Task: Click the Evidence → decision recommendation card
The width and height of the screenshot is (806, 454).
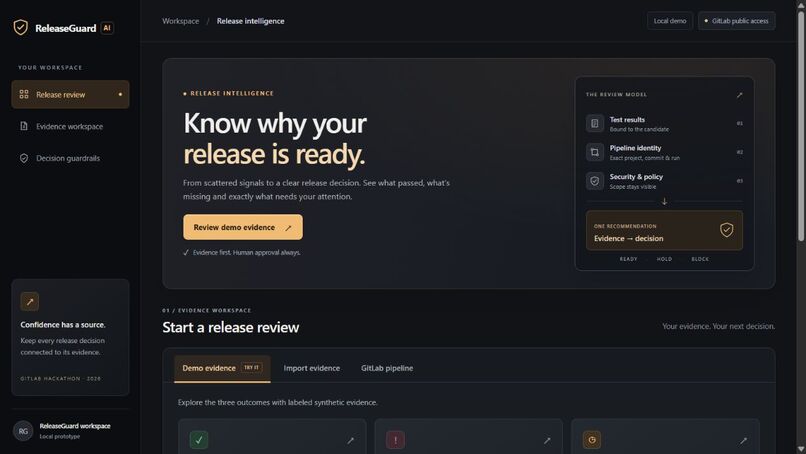Action: click(x=664, y=230)
